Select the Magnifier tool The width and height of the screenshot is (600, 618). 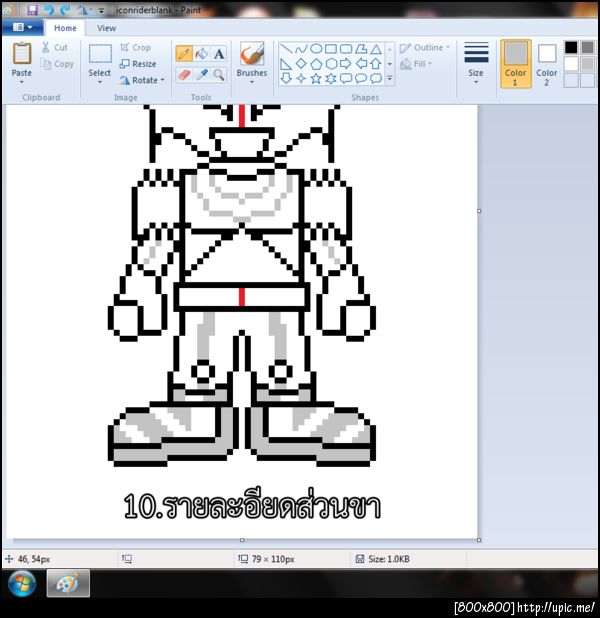[x=219, y=74]
